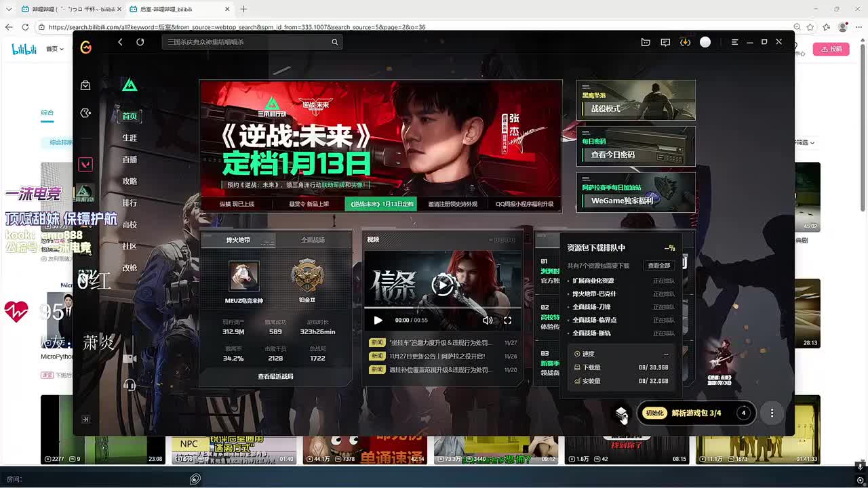Open news item "坐挂车"追缴力度升级
Image resolution: width=868 pixels, height=488 pixels.
tap(442, 343)
